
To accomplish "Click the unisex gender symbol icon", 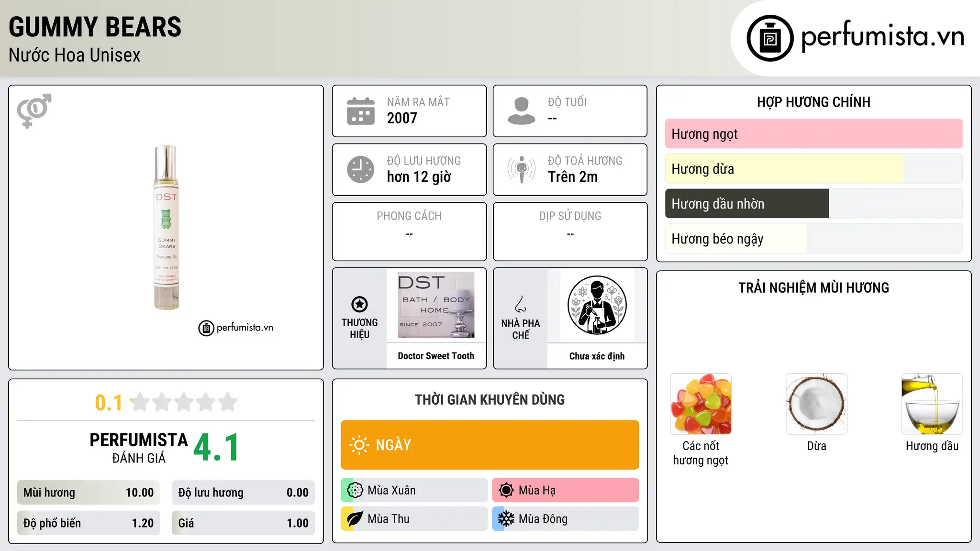I will [x=34, y=111].
